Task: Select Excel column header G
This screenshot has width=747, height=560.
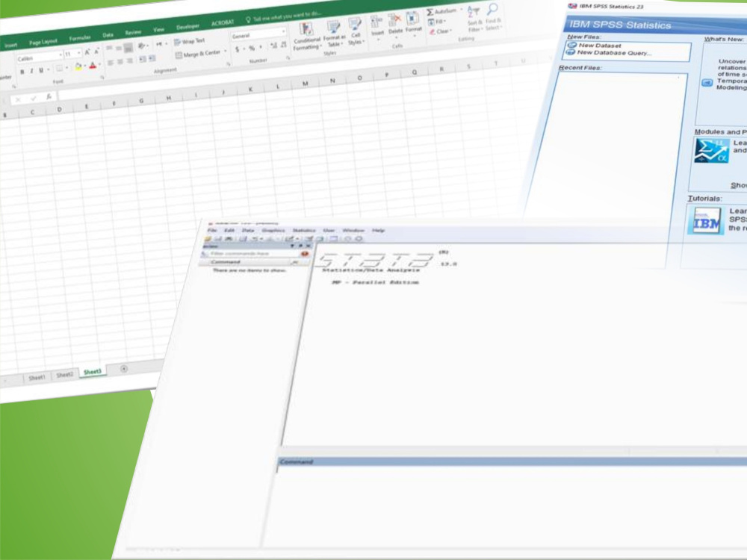Action: (141, 101)
